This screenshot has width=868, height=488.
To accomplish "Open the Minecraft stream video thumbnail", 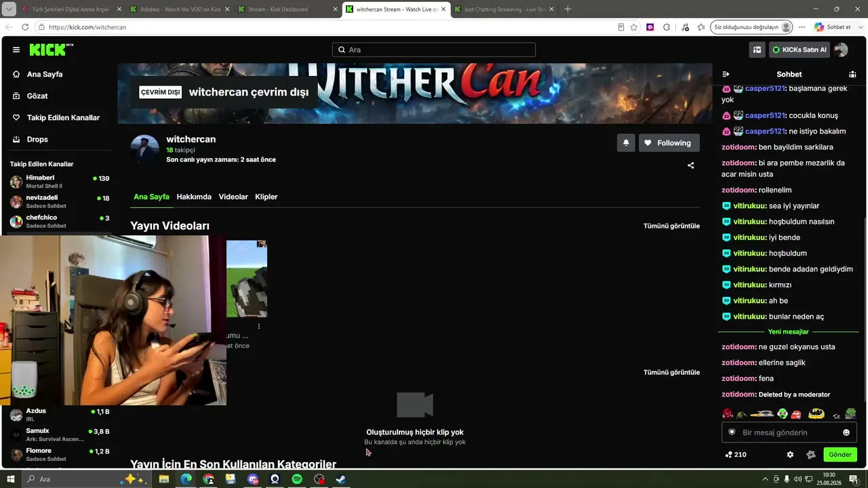I will (x=247, y=279).
